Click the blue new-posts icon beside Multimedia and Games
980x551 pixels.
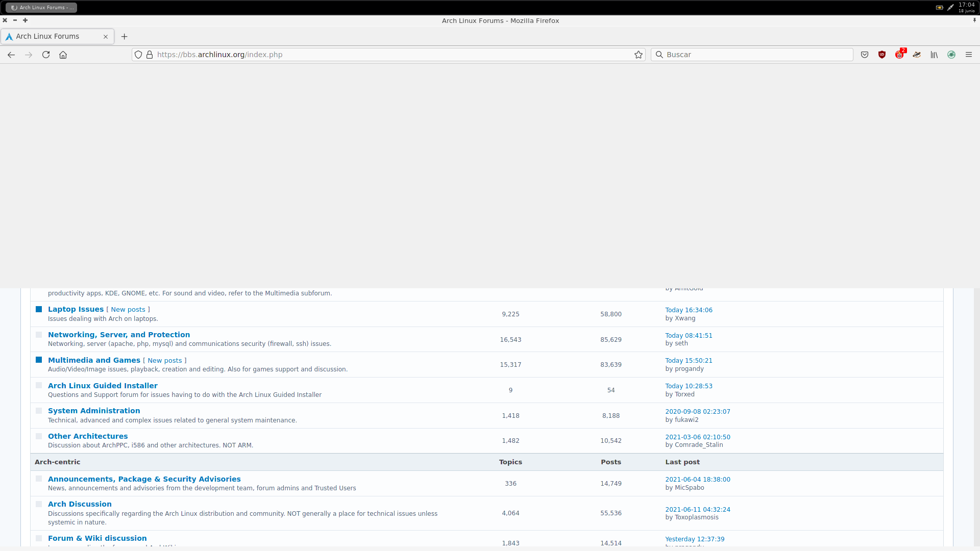pos(39,360)
